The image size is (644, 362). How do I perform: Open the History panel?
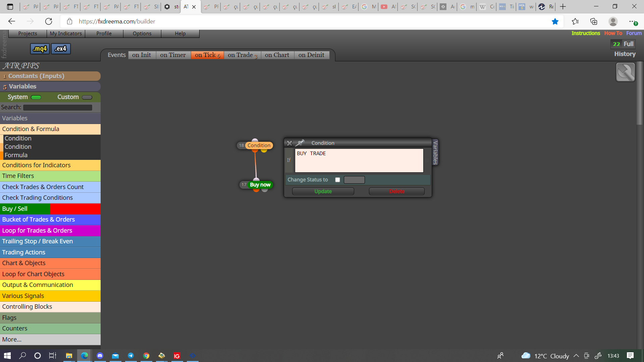pos(625,54)
